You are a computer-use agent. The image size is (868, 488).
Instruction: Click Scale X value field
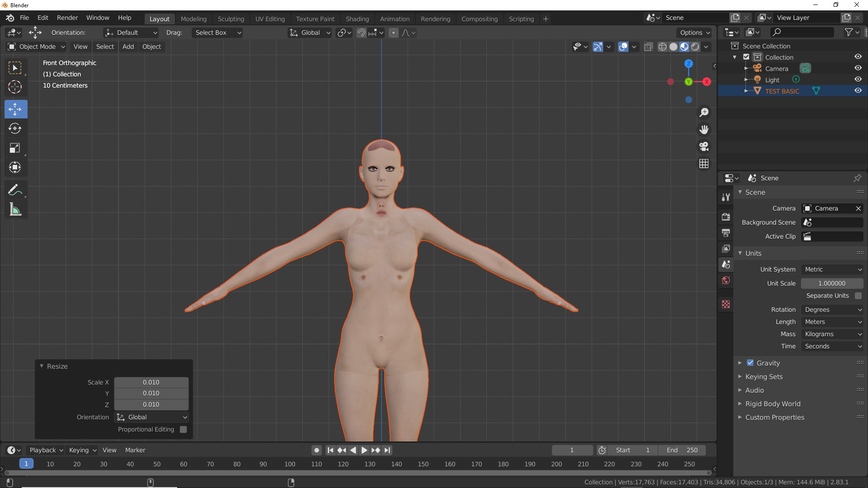[151, 382]
